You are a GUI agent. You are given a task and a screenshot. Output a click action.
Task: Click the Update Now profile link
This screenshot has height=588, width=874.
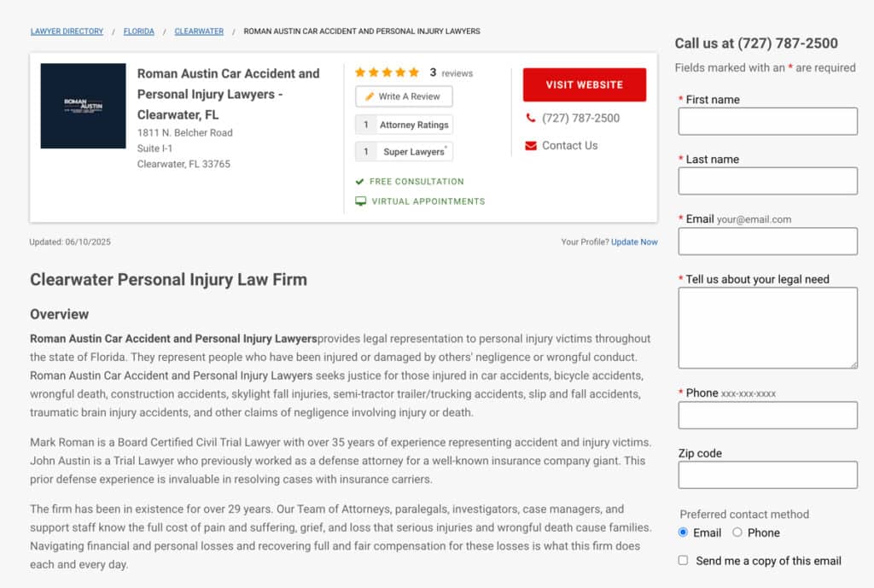[x=634, y=242]
